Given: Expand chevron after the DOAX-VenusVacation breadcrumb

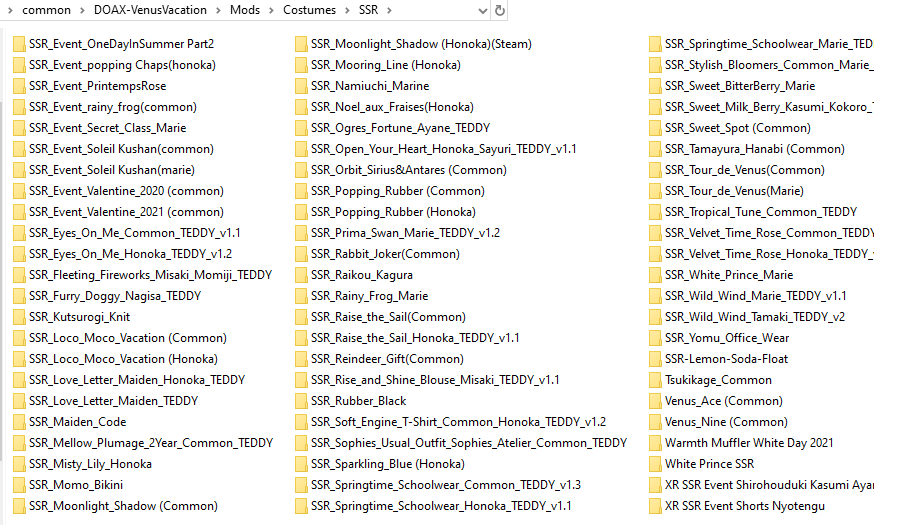Looking at the screenshot, I should coord(218,10).
